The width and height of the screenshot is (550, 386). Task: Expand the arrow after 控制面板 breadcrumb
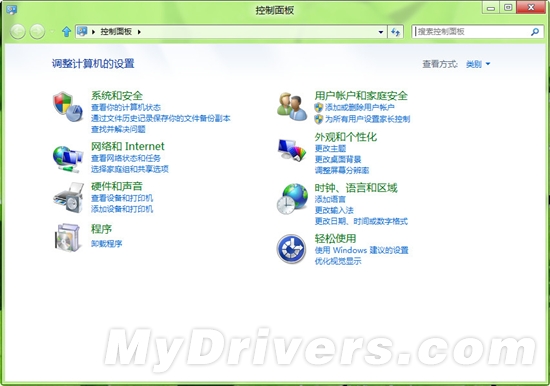(x=139, y=32)
